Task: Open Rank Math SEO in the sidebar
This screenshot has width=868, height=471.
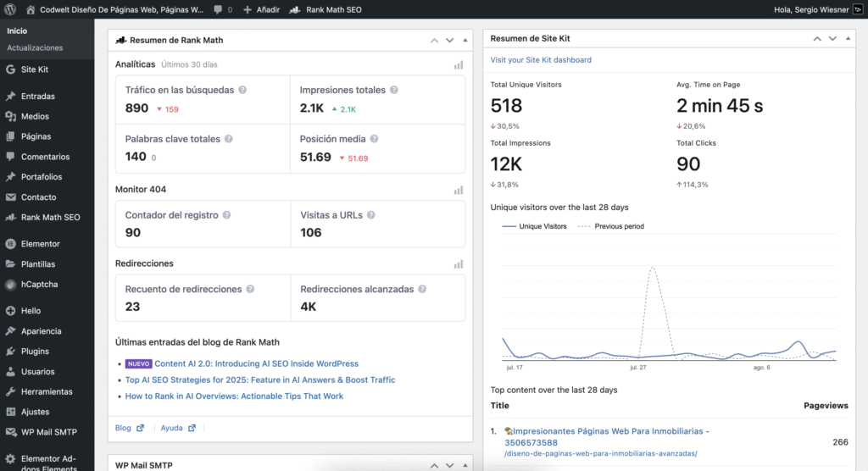Action: pyautogui.click(x=50, y=218)
